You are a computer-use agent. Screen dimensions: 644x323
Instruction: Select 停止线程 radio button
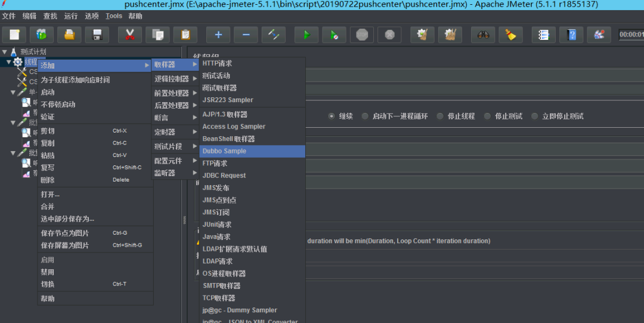click(x=440, y=116)
